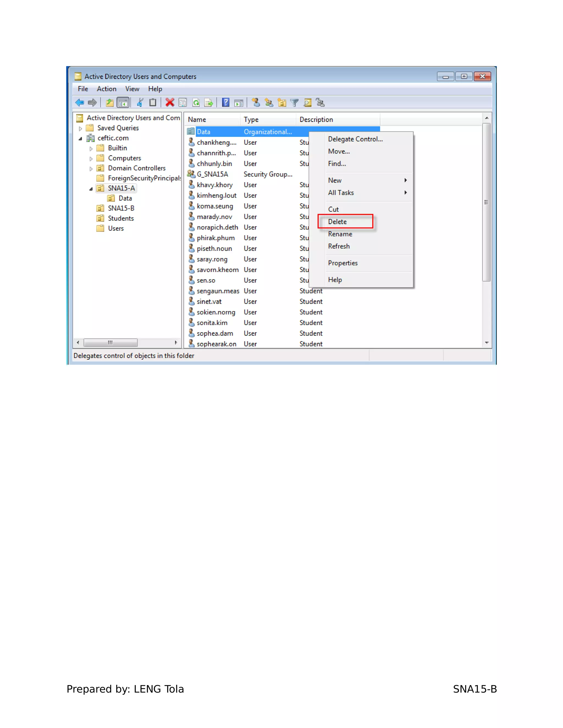Viewport: 563px width, 728px height.
Task: Click the Create new user toolbar icon
Action: (256, 103)
